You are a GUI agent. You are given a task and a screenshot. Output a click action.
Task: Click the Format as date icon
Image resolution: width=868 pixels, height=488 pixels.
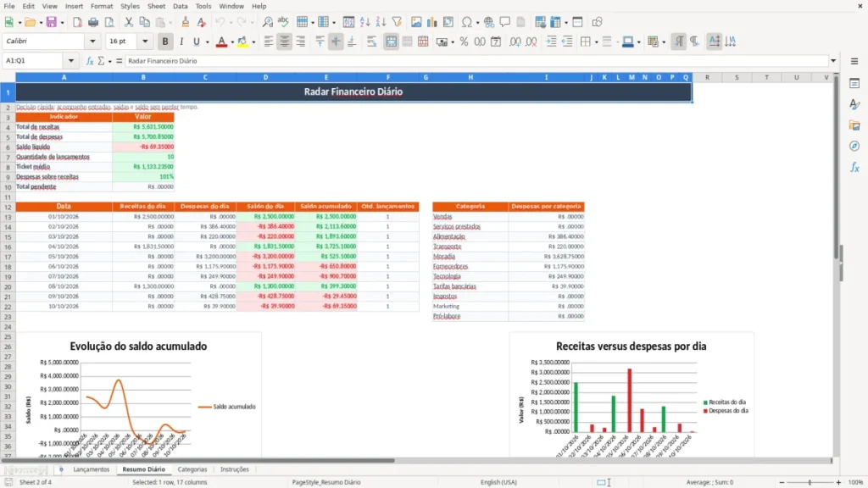[x=496, y=42]
